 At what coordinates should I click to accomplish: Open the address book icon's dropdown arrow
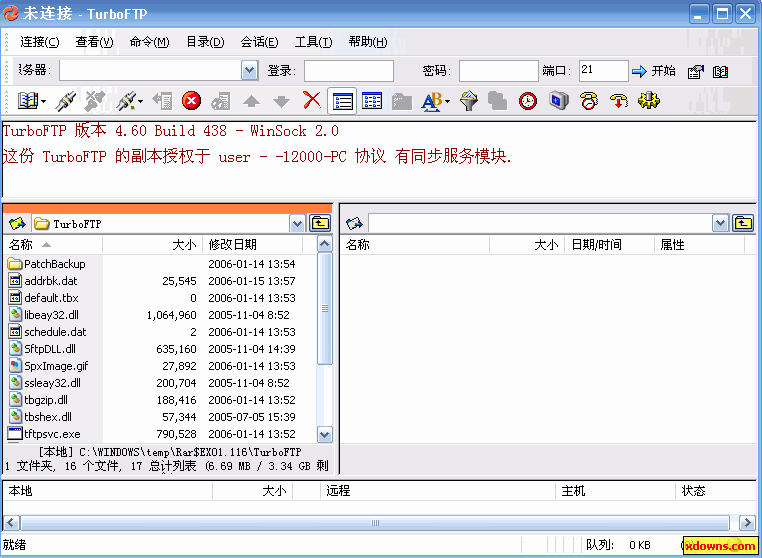pos(44,102)
